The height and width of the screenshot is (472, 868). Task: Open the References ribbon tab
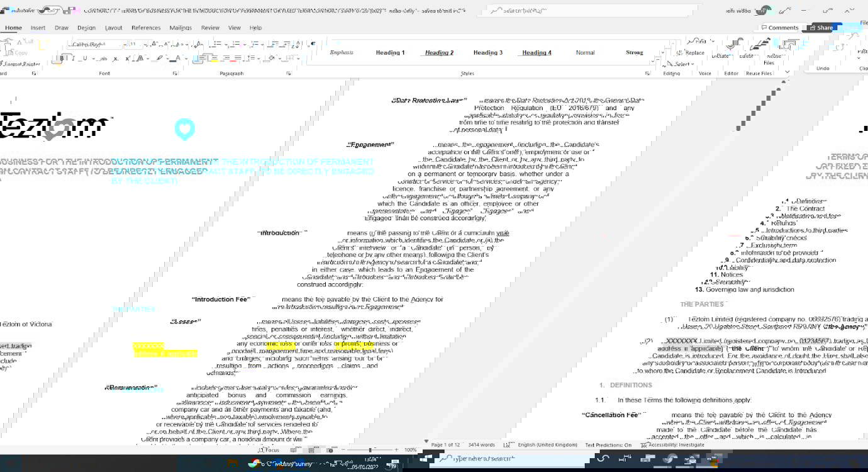tap(146, 28)
